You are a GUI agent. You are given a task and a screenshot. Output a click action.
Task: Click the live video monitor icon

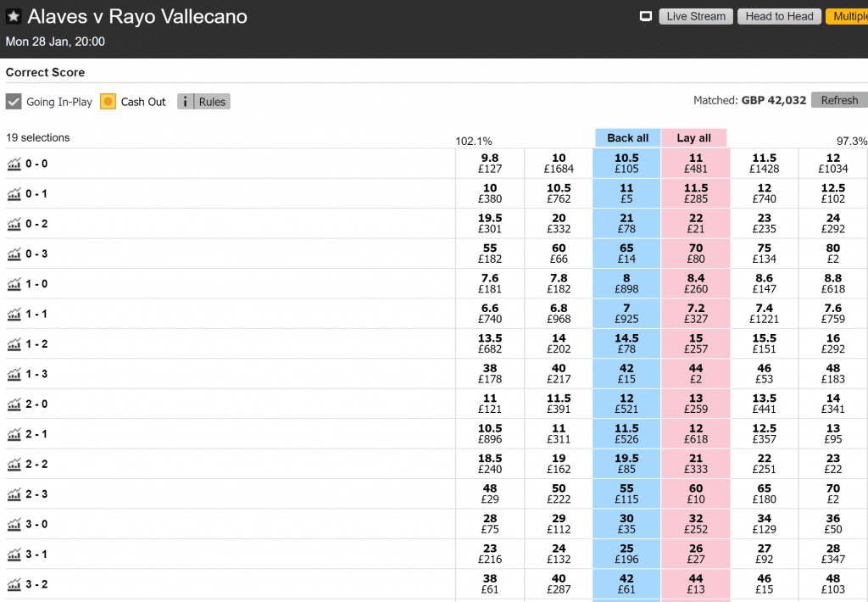pyautogui.click(x=645, y=17)
